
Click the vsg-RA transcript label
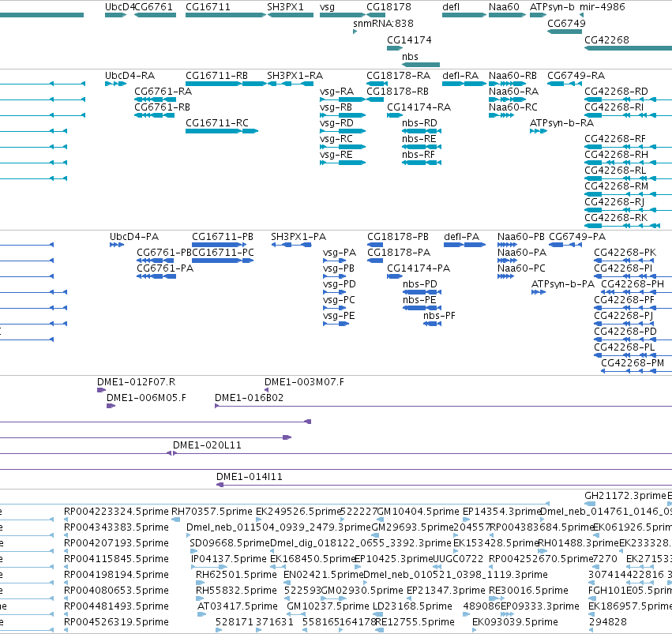coord(336,92)
